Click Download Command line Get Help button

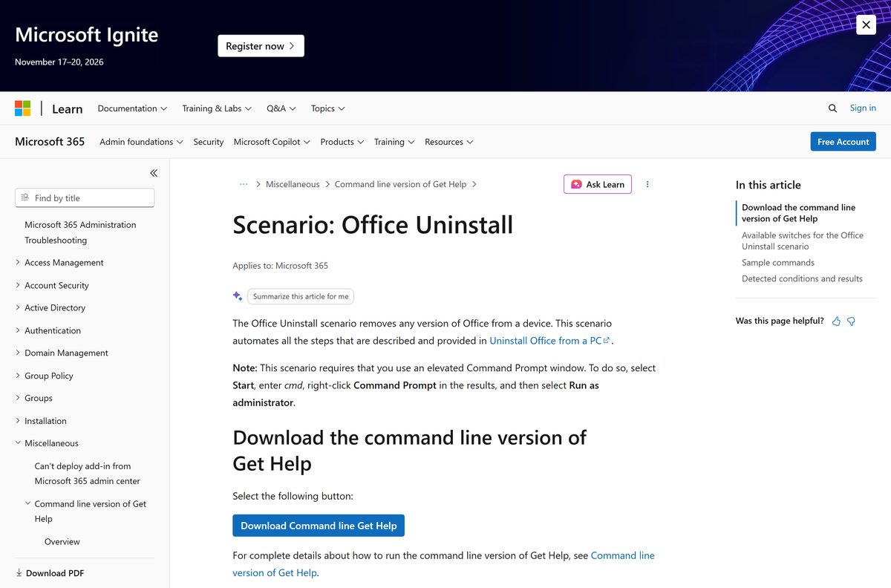pos(319,526)
